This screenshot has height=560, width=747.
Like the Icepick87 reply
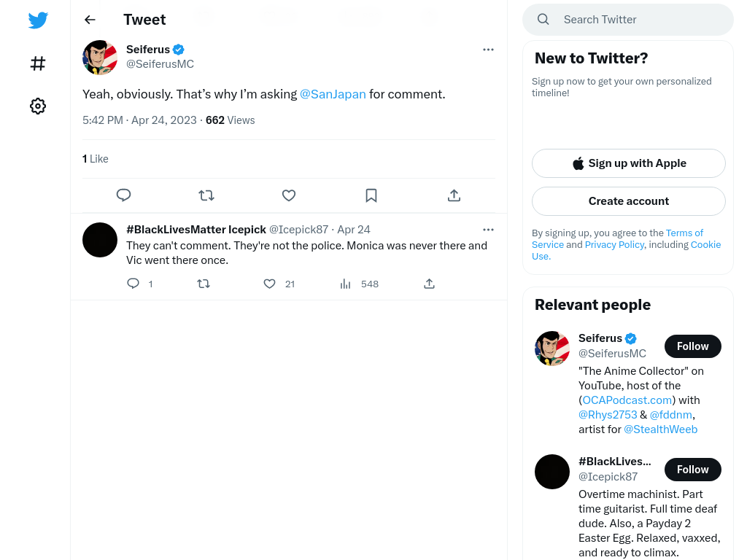click(270, 284)
